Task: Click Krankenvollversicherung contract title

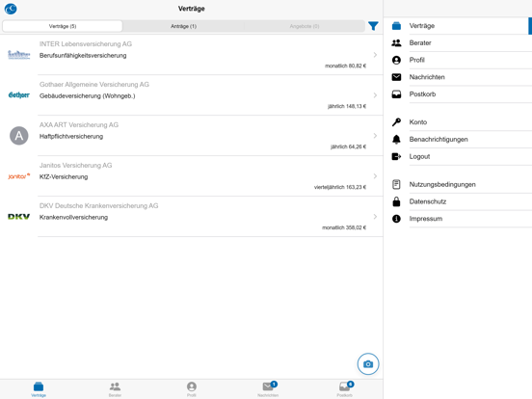Action: pyautogui.click(x=73, y=217)
